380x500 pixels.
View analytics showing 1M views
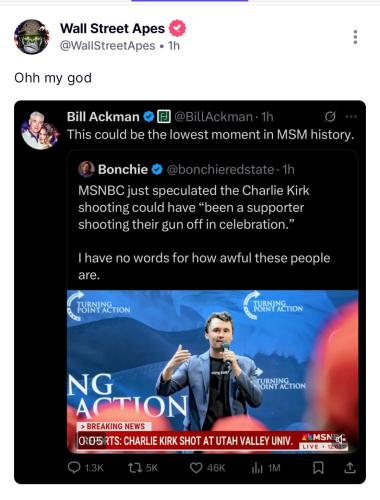pos(266,468)
